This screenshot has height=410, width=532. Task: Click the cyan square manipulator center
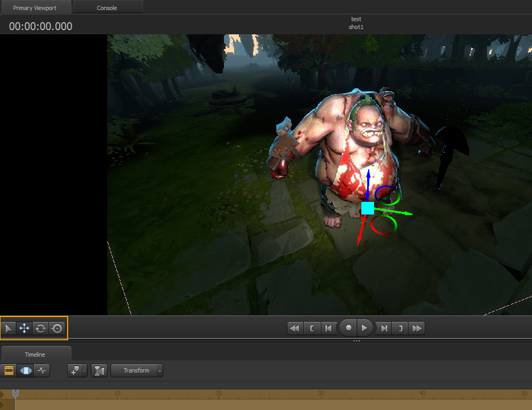click(x=368, y=208)
